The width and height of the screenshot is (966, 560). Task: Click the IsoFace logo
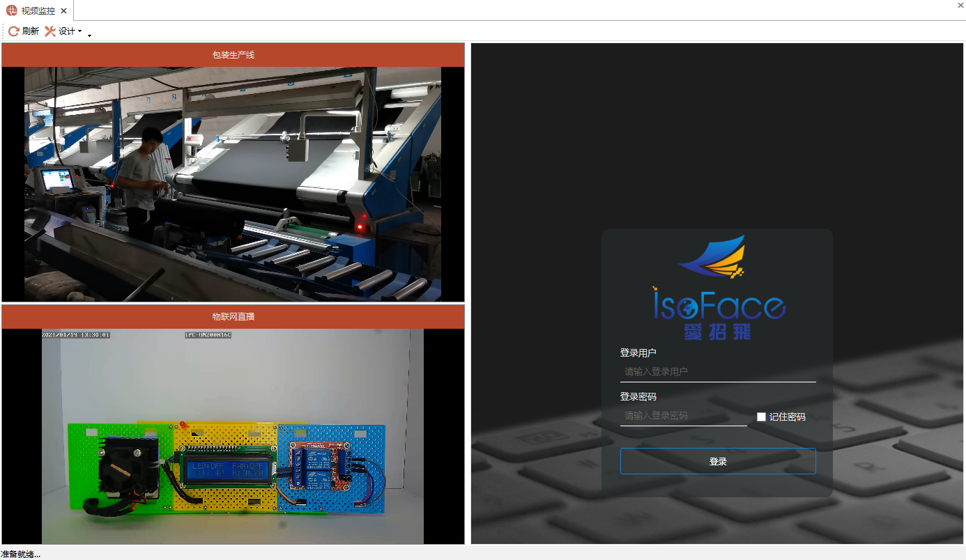[719, 287]
